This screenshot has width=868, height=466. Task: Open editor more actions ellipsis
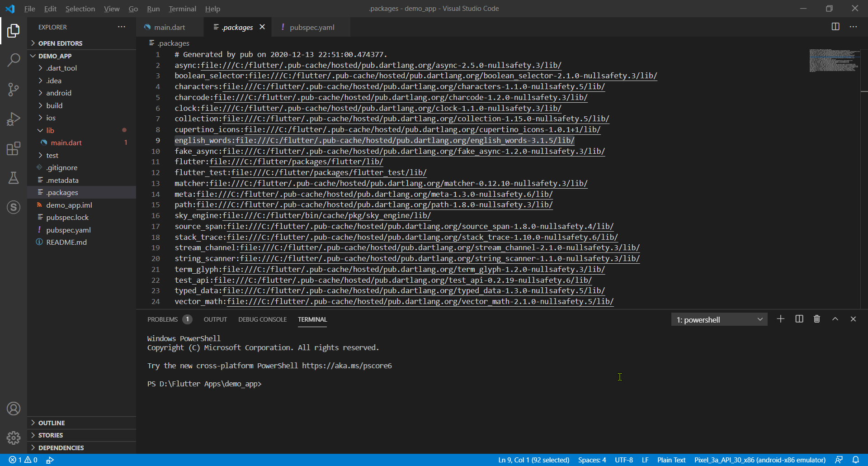pos(853,27)
